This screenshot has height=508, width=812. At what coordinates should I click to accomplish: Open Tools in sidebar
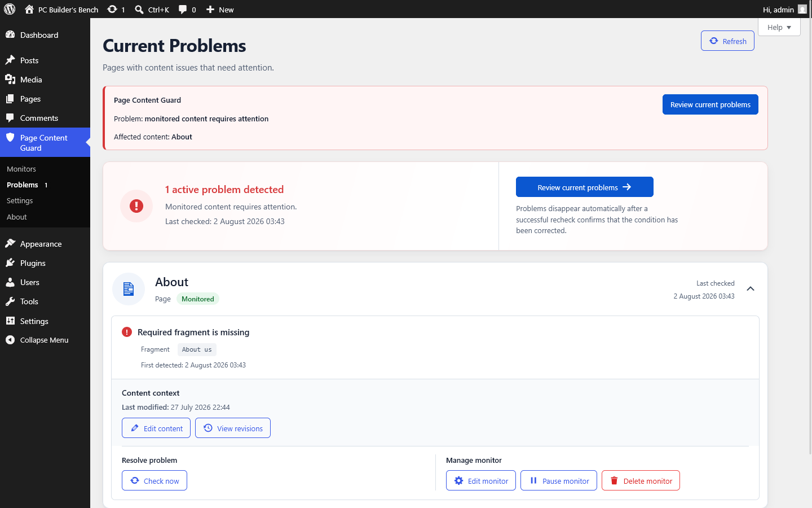pos(45,301)
